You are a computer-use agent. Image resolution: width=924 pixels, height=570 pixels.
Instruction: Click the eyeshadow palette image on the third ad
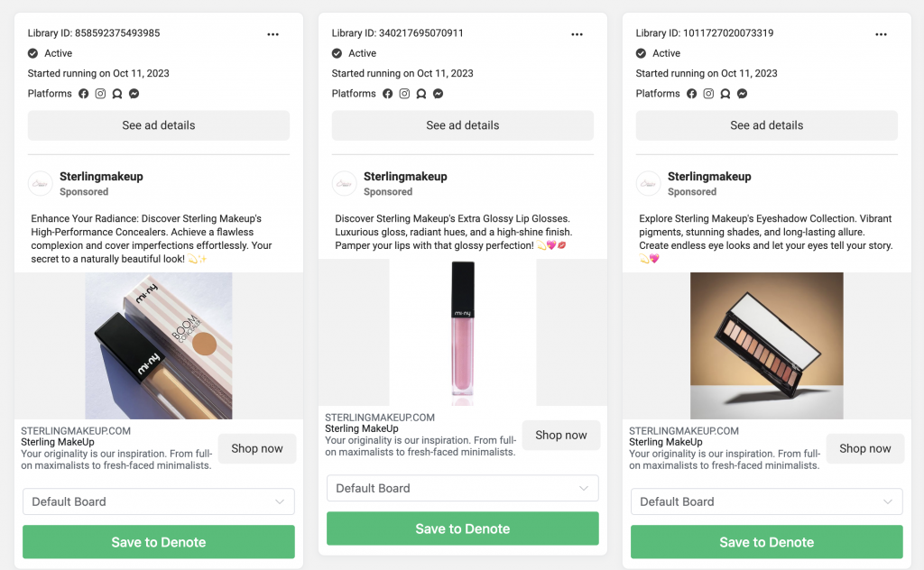point(766,345)
